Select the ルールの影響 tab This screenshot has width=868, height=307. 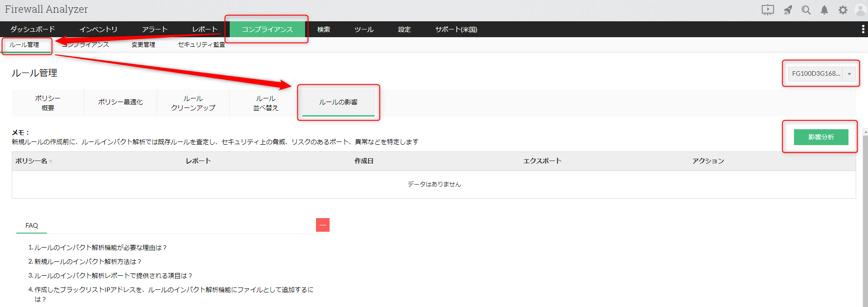338,103
